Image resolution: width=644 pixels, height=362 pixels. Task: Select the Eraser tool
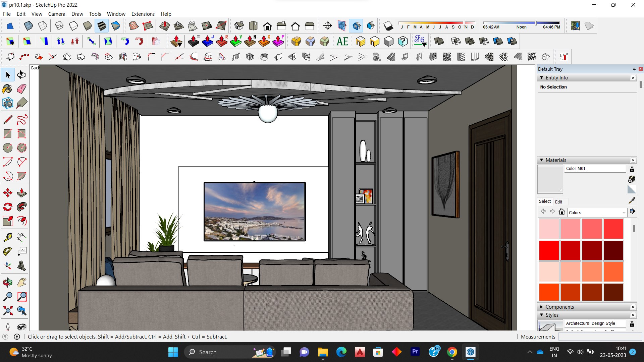(x=21, y=89)
